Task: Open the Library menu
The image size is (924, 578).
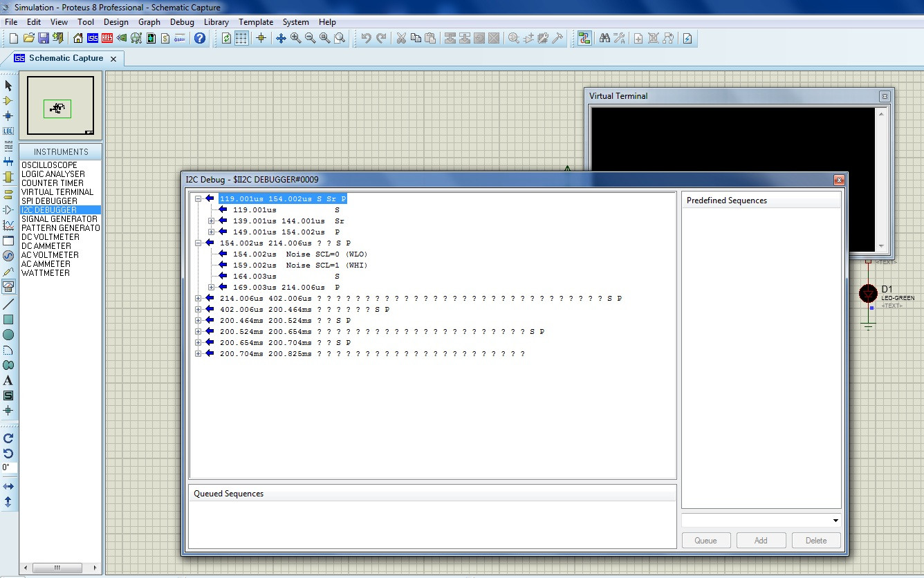Action: tap(216, 22)
